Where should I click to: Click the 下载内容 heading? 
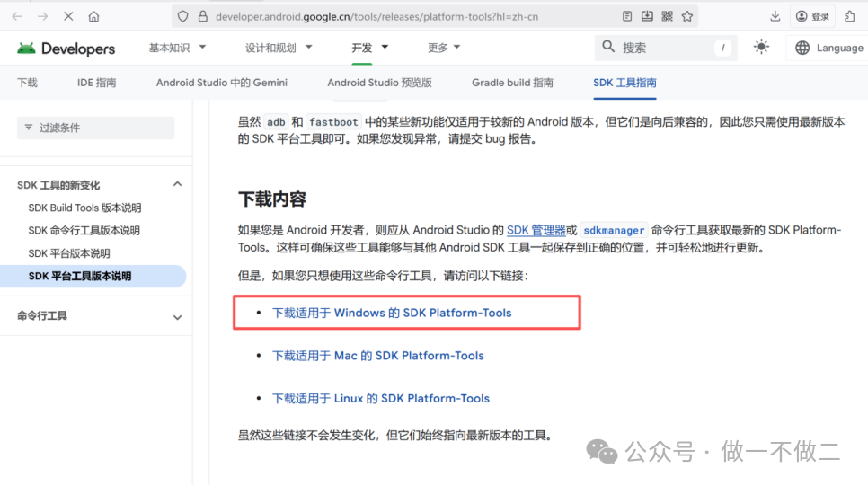point(272,199)
